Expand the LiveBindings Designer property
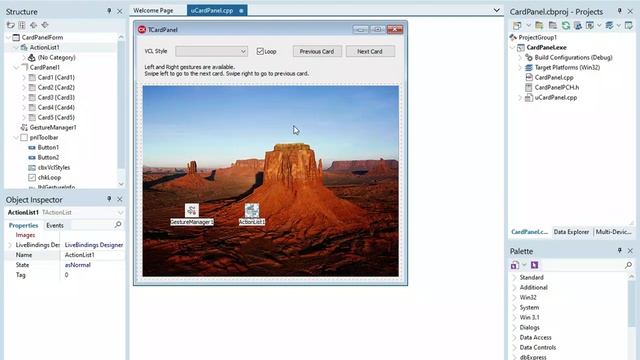 (10, 245)
